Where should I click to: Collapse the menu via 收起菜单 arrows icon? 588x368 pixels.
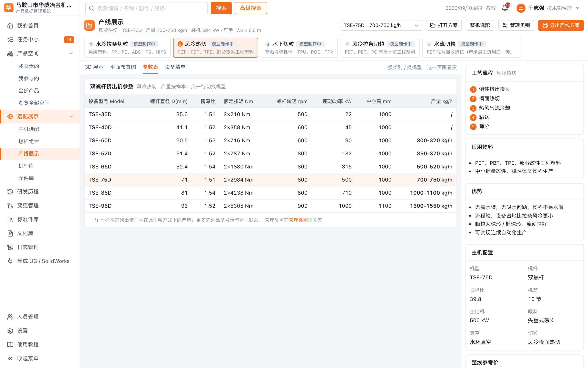click(10, 358)
